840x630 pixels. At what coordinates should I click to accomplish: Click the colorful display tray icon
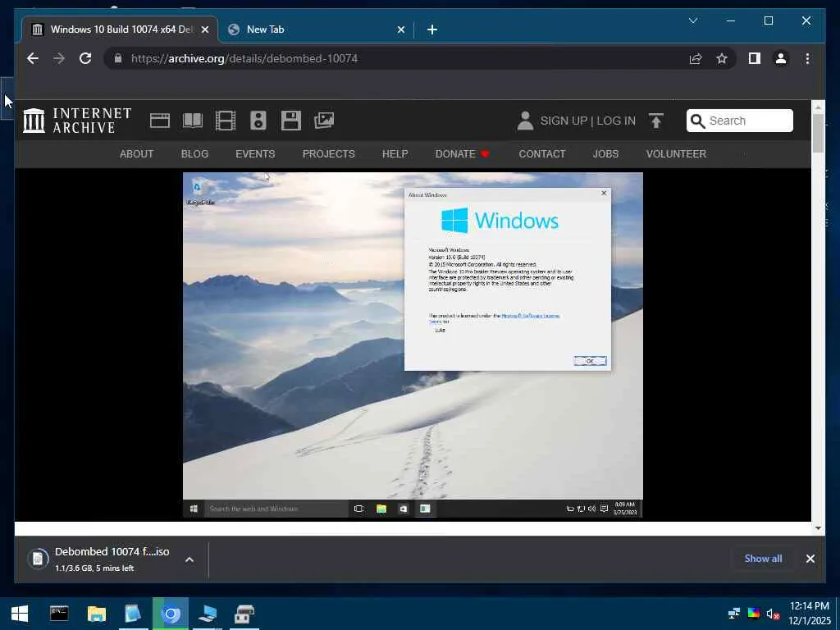753,613
